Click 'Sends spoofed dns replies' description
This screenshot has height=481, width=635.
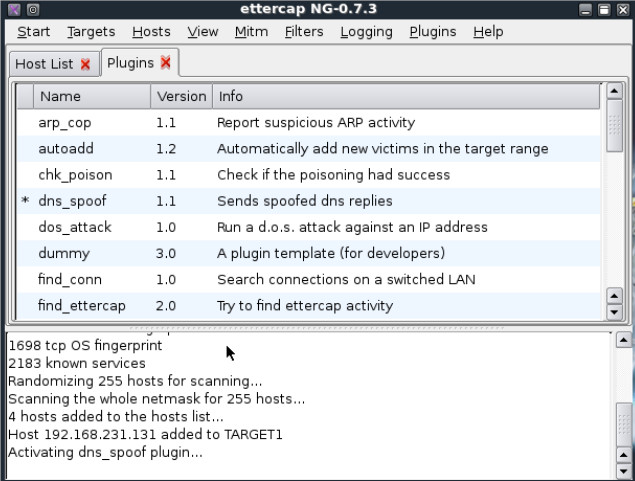(305, 201)
